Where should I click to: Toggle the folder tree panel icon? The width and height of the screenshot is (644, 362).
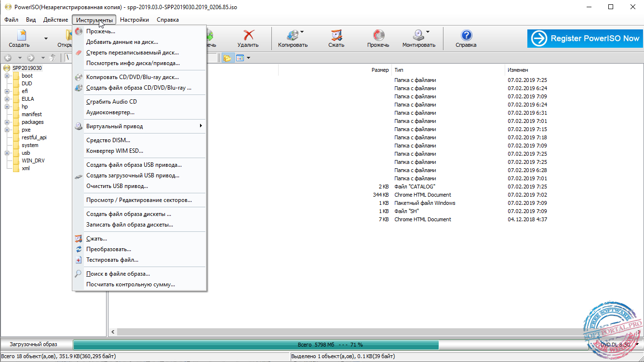point(227,58)
